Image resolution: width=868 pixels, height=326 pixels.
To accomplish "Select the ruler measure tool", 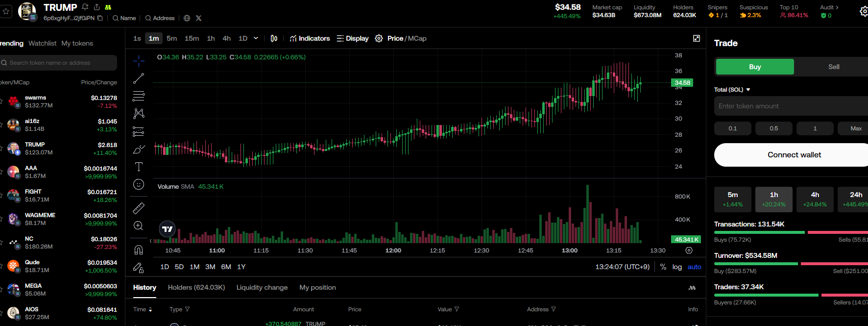I will tap(139, 208).
